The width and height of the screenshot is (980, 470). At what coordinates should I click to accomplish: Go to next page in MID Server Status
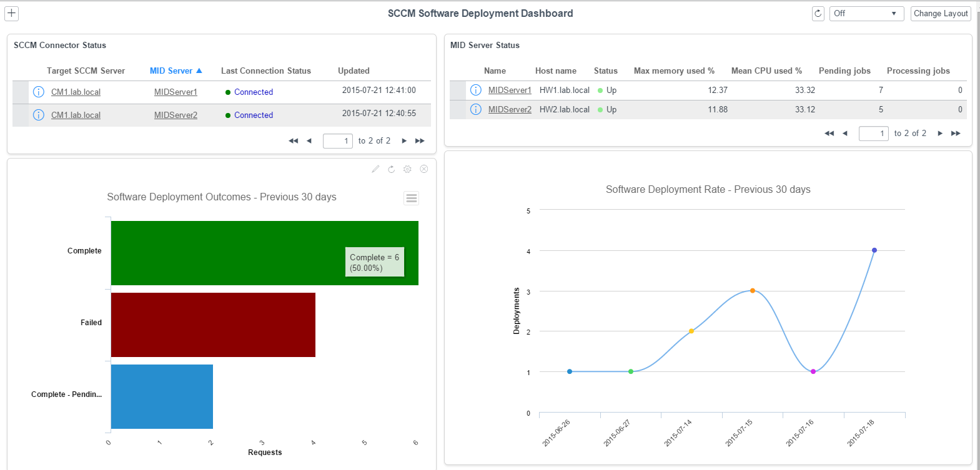[x=940, y=134]
